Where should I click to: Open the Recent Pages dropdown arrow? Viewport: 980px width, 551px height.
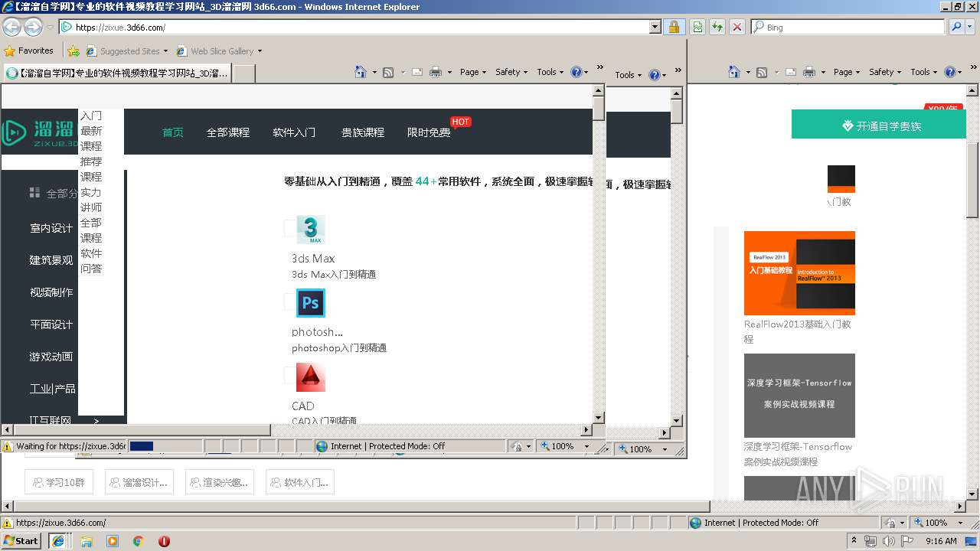click(x=50, y=28)
